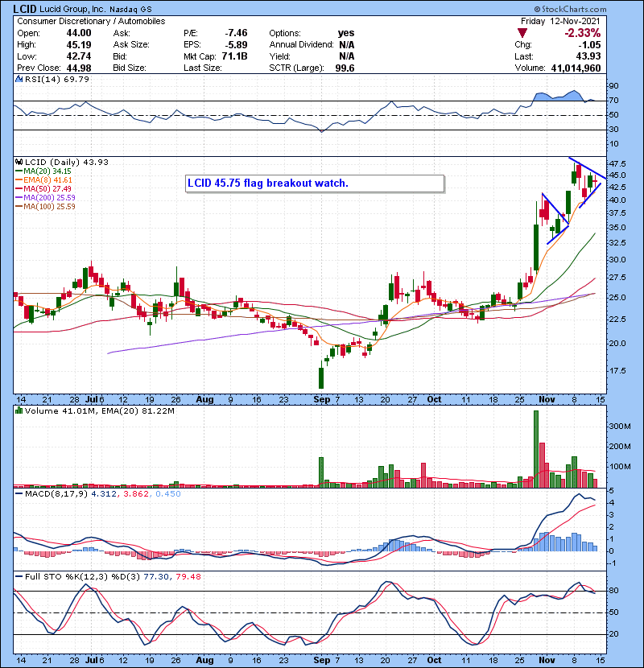The width and height of the screenshot is (644, 668).
Task: Click the early September low green candlestick
Action: coord(321,375)
